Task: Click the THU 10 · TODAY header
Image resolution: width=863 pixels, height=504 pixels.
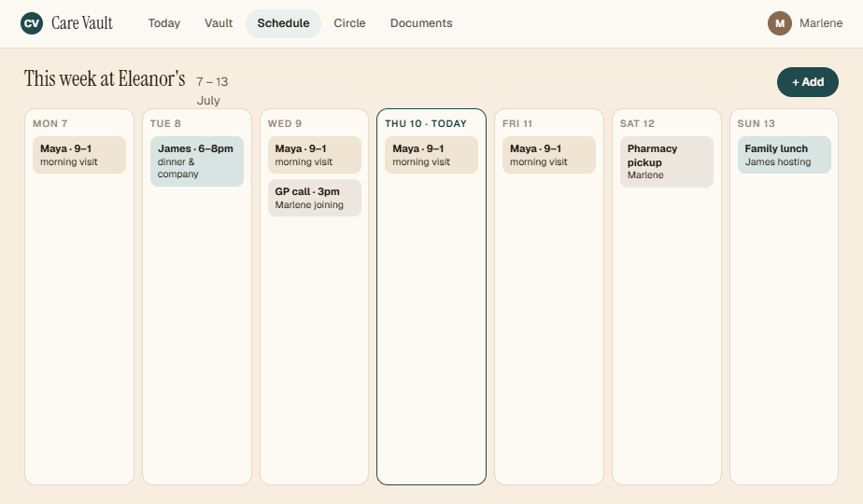Action: point(426,123)
